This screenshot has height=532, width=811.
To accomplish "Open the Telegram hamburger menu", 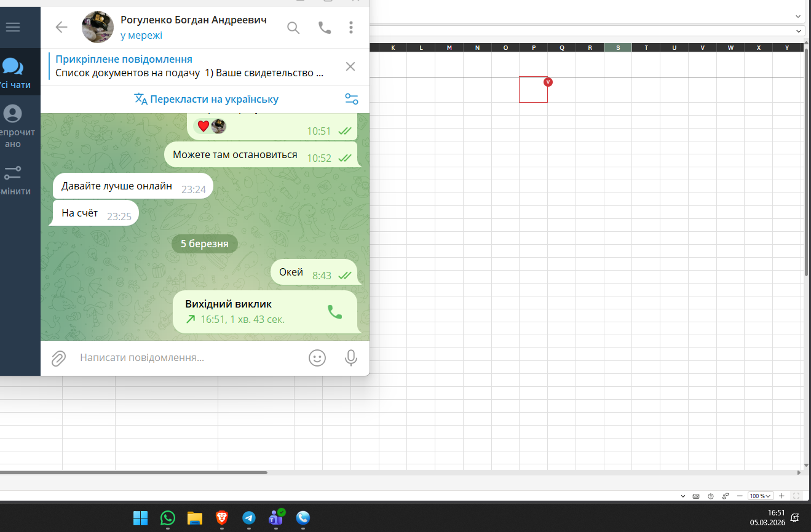I will [12, 27].
